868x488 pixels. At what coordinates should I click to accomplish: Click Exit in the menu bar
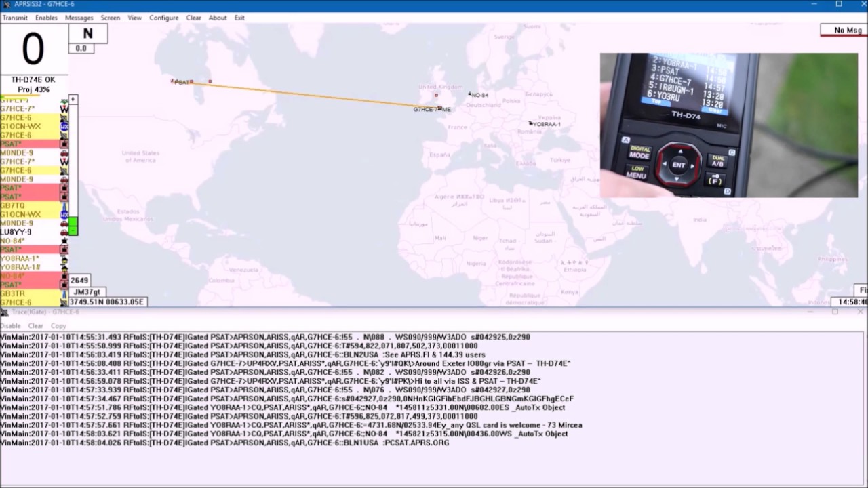239,18
